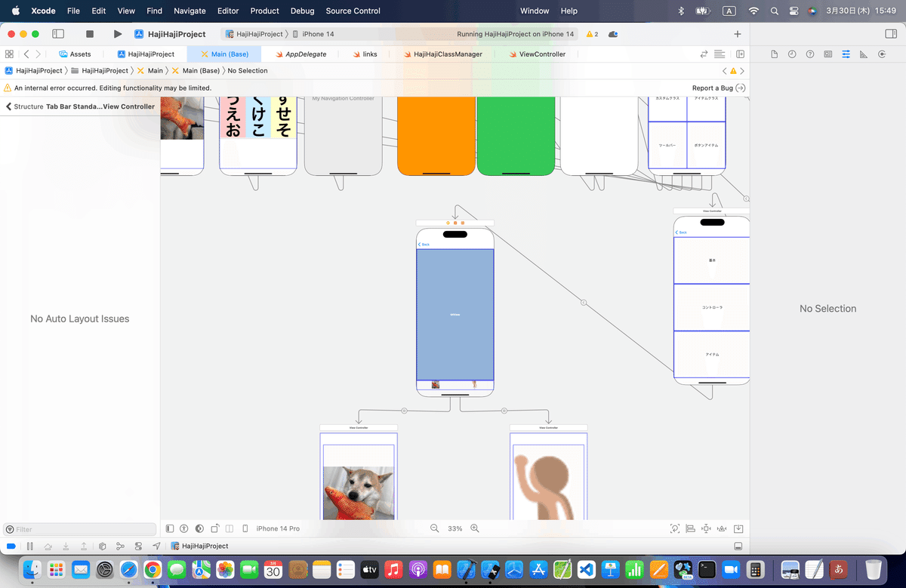Open the related items grid menu
Screen dimensions: 906x588
click(x=9, y=54)
